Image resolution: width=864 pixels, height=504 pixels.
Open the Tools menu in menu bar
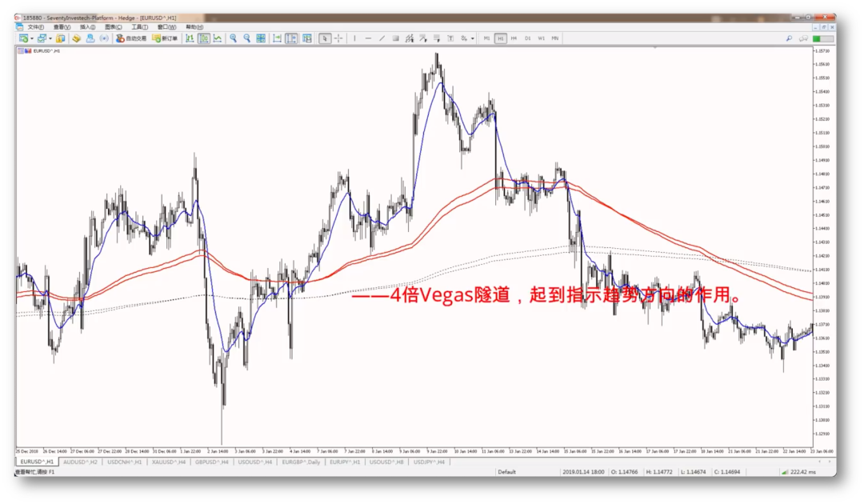(x=139, y=27)
